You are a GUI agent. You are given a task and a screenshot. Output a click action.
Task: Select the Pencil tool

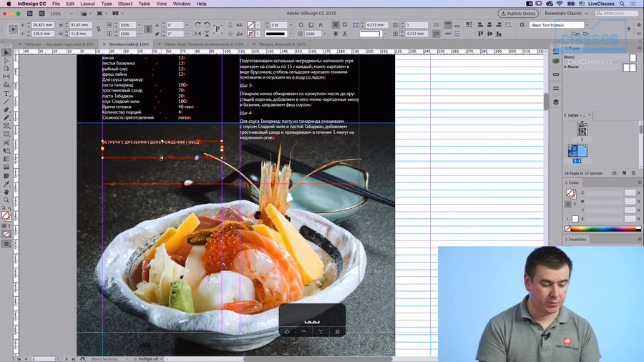pos(6,118)
